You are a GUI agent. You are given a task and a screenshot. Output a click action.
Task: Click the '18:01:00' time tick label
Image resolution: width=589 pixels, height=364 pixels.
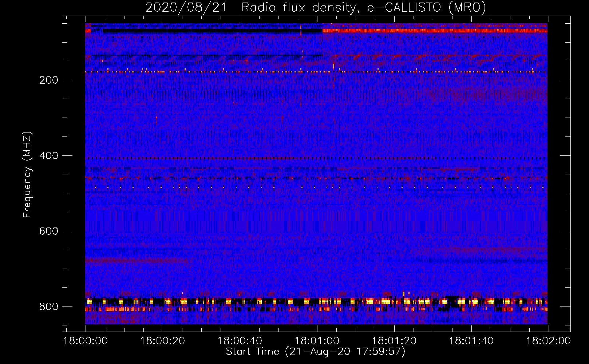317,341
